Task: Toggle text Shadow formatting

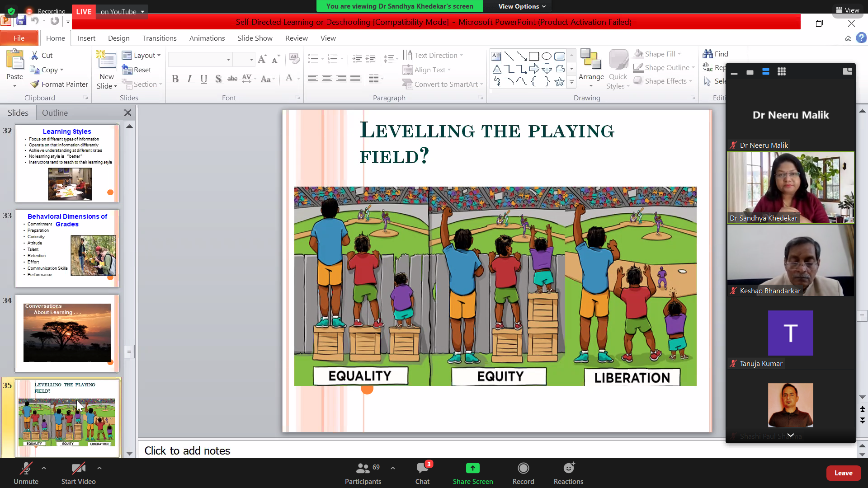Action: (x=218, y=79)
